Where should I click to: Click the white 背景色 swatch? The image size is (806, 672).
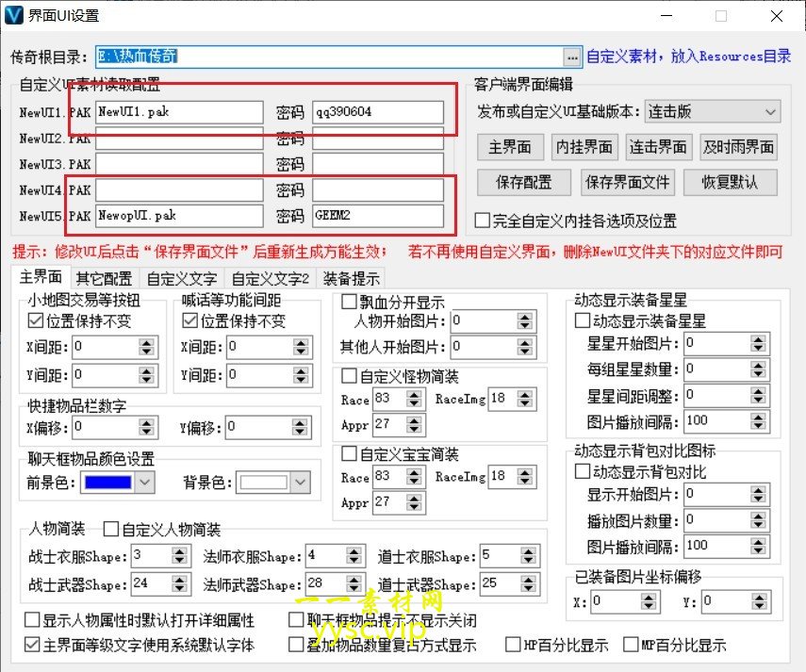pyautogui.click(x=263, y=483)
